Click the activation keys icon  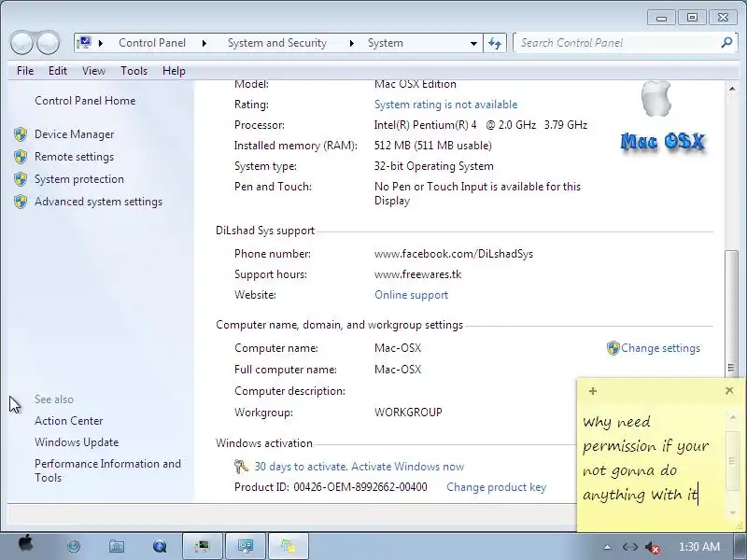pos(241,466)
